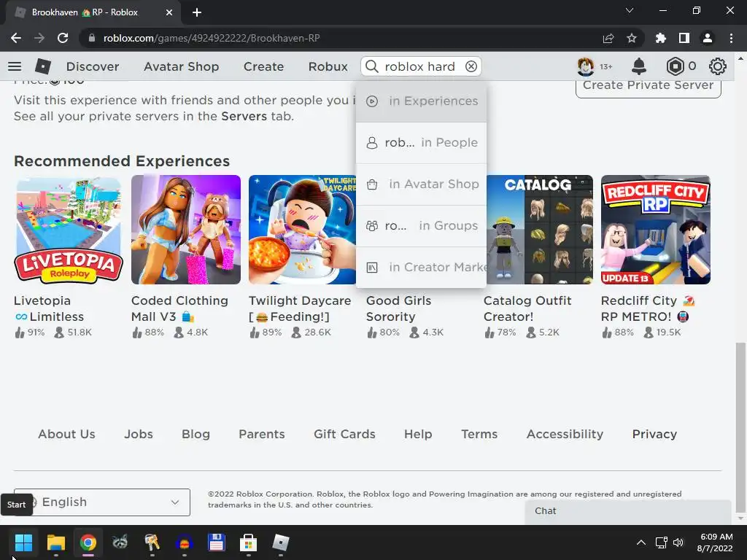Open Windows Start menu
Viewport: 747px width, 560px height.
[23, 542]
